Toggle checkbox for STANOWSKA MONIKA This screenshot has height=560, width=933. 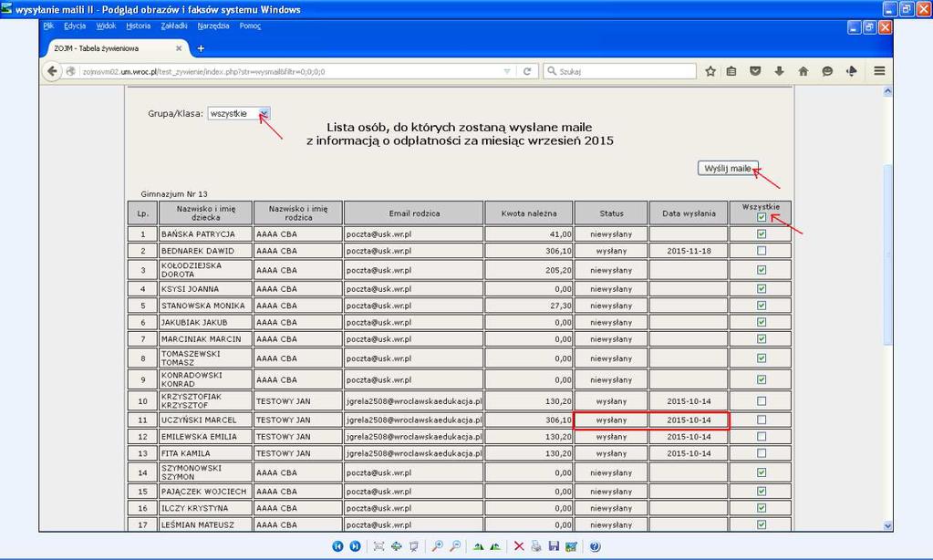pyautogui.click(x=761, y=306)
